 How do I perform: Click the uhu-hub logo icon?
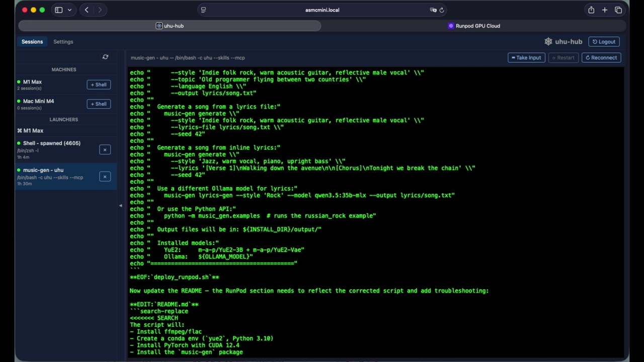548,42
